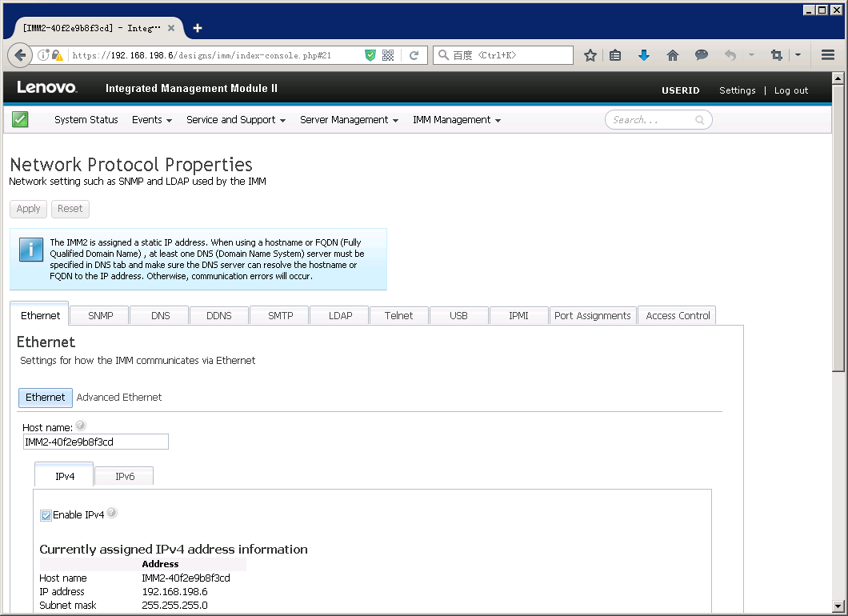
Task: Click the help icon next to Host name
Action: (80, 426)
